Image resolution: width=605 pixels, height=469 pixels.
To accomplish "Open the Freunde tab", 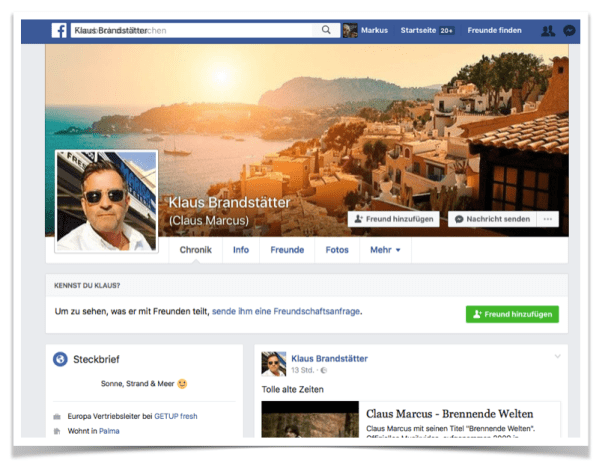I will [x=287, y=250].
